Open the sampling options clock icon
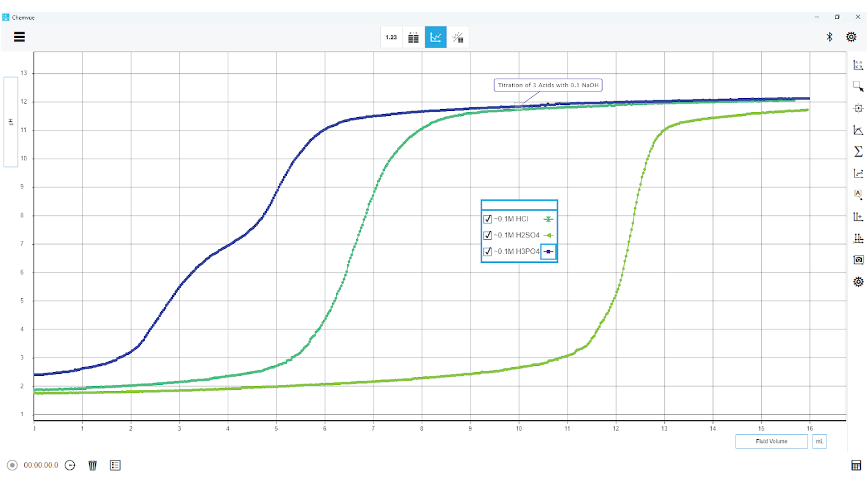Viewport: 868px width, 488px height. click(70, 465)
